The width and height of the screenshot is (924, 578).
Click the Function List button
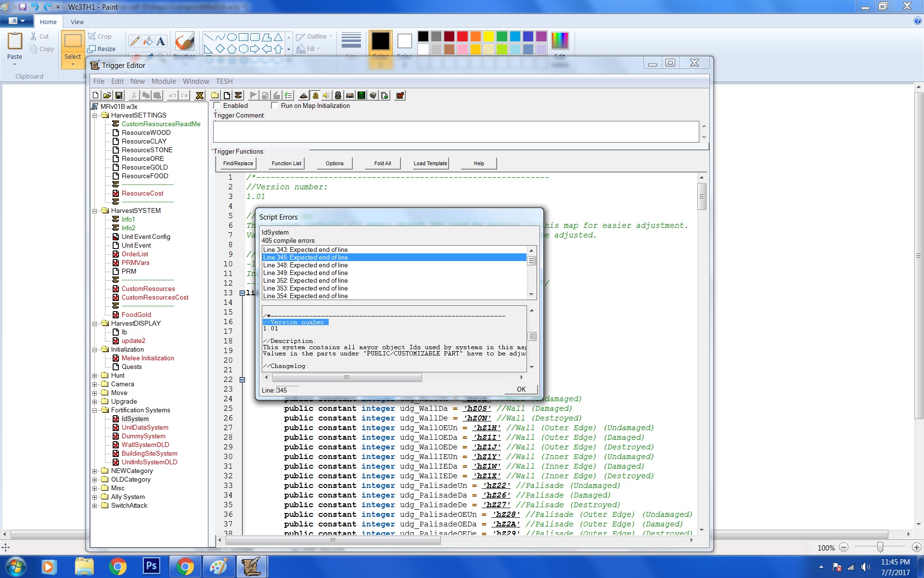click(286, 163)
